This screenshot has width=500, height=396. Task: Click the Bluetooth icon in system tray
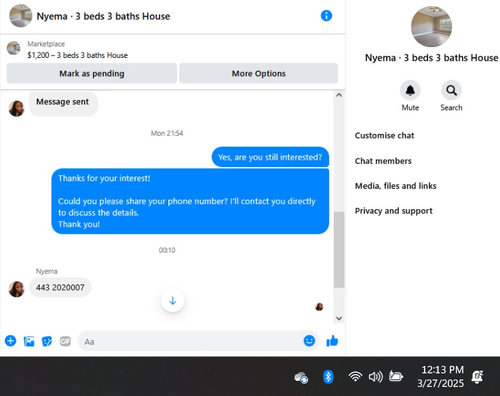pyautogui.click(x=328, y=377)
